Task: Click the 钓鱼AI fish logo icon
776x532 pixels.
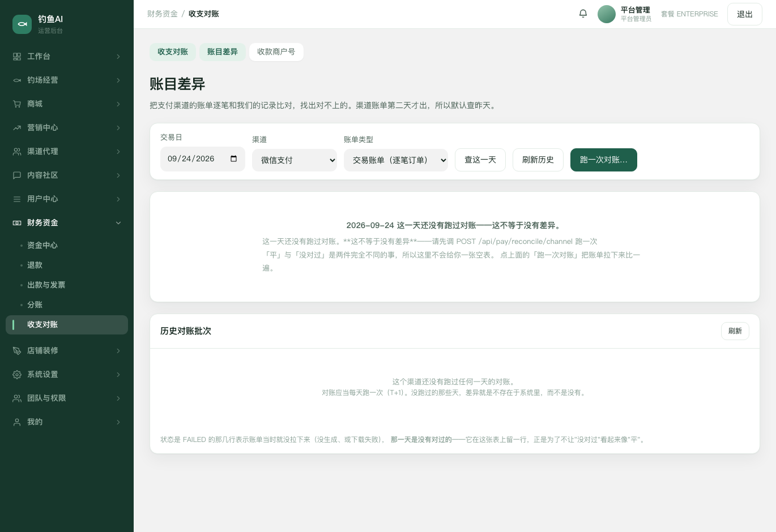Action: [x=22, y=24]
